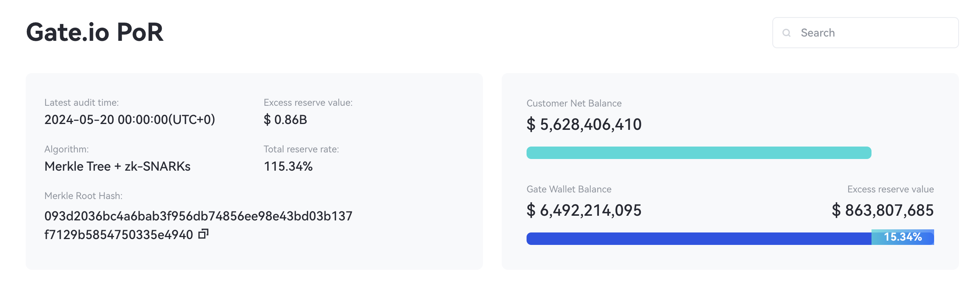The image size is (980, 283).
Task: Click the $ 863,807,685 excess reserve amount
Action: click(882, 211)
